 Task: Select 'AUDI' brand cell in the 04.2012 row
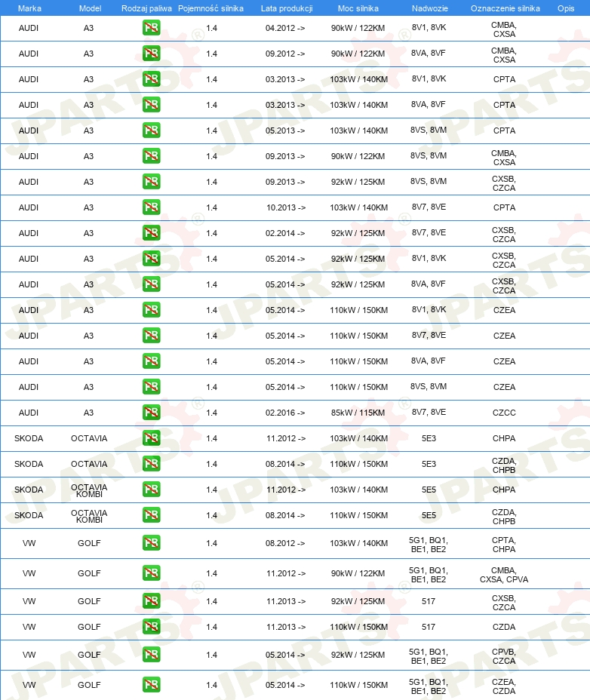(29, 28)
